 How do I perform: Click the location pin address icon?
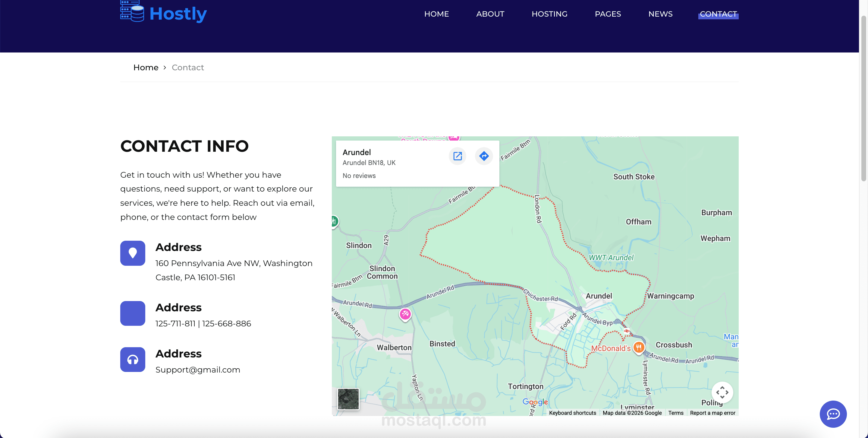point(132,253)
